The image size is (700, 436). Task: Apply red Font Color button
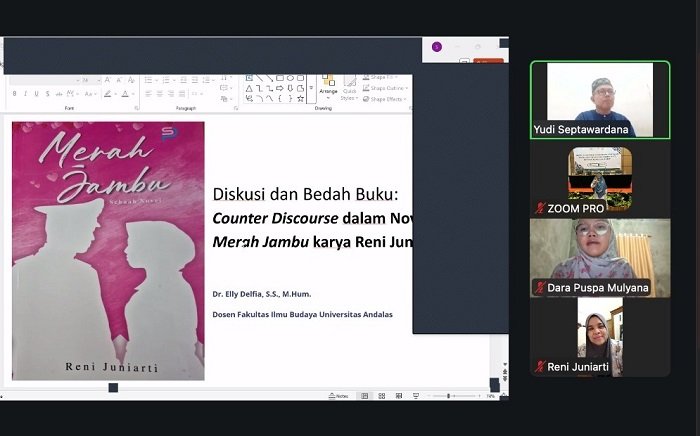[x=125, y=93]
